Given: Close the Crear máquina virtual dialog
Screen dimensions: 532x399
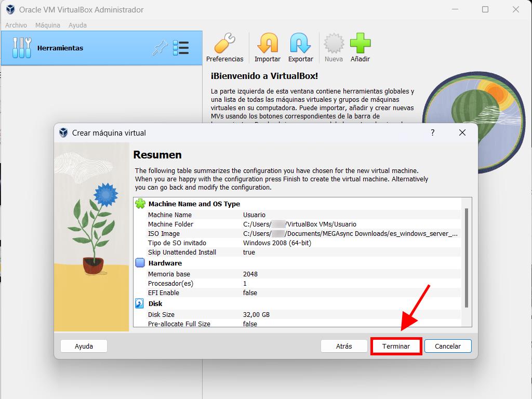Looking at the screenshot, I should click(x=462, y=133).
